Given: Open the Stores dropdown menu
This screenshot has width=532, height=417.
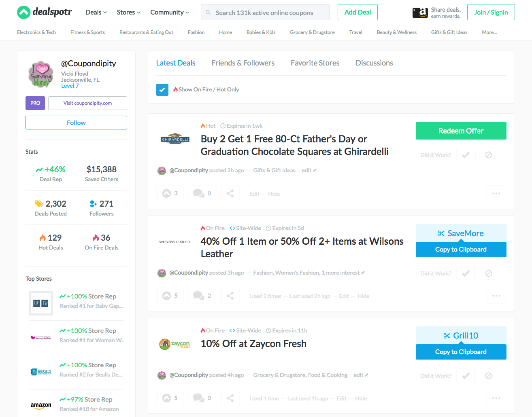Looking at the screenshot, I should tap(128, 12).
